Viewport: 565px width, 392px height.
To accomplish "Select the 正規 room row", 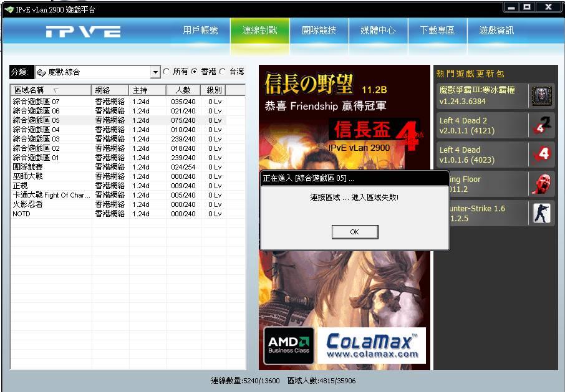I will pos(118,186).
